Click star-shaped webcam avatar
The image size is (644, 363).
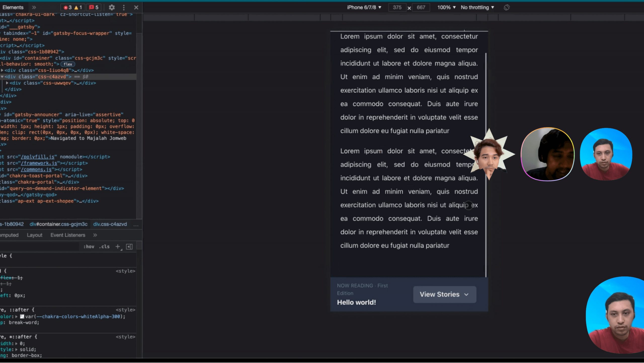coord(489,154)
